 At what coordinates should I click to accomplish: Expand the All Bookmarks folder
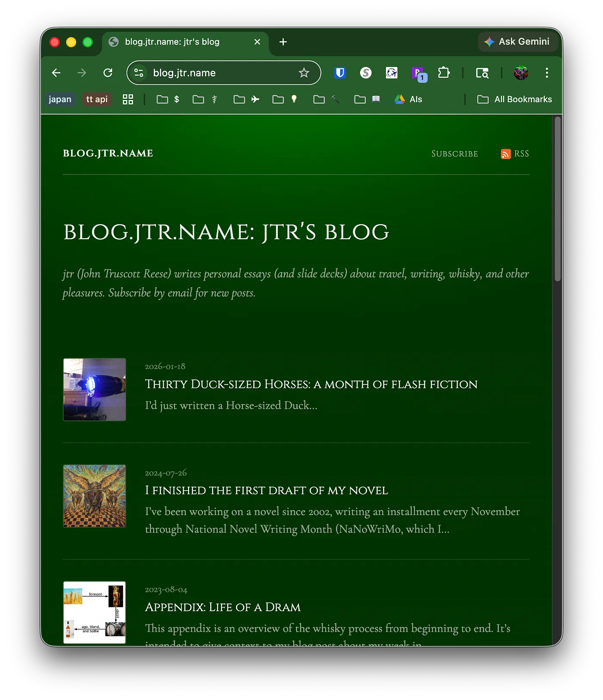(514, 100)
